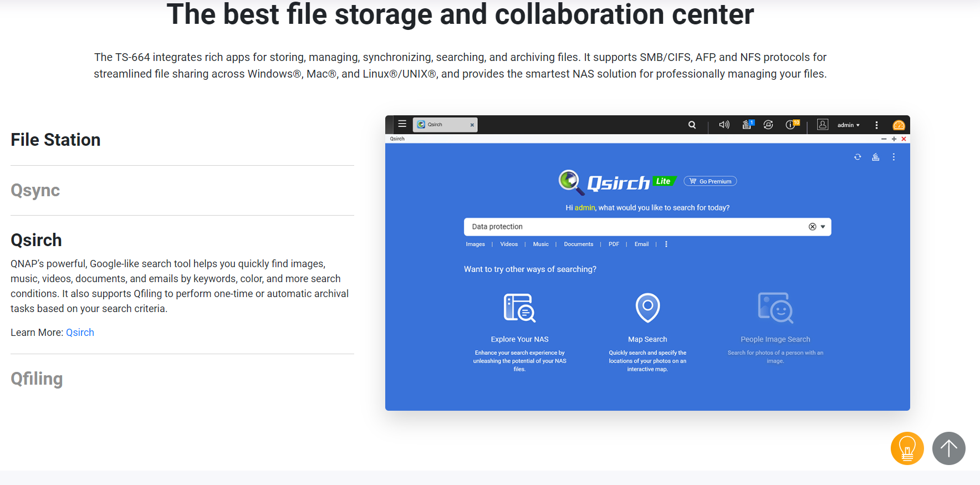The height and width of the screenshot is (485, 980).
Task: Click the volume speaker icon in the top bar
Action: (x=724, y=125)
